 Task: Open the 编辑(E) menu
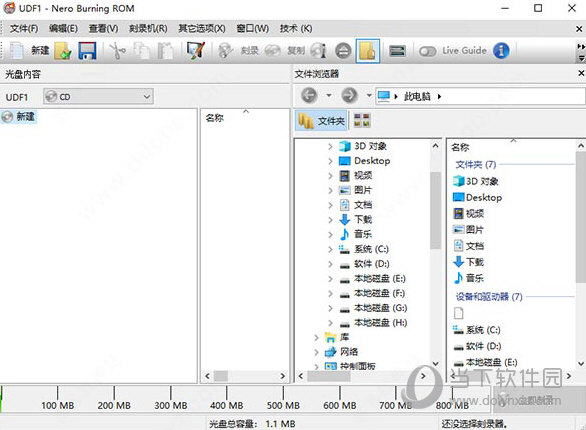[63, 28]
